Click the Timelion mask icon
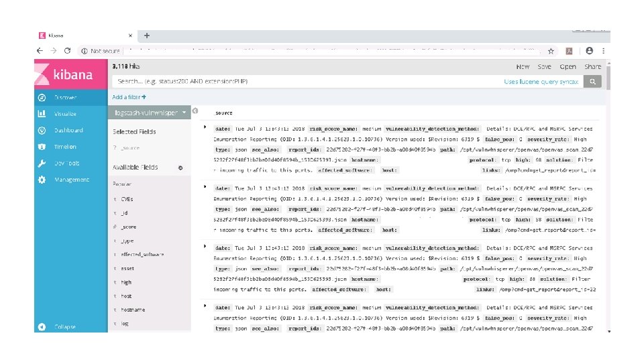This screenshot has height=362, width=644. (x=42, y=147)
